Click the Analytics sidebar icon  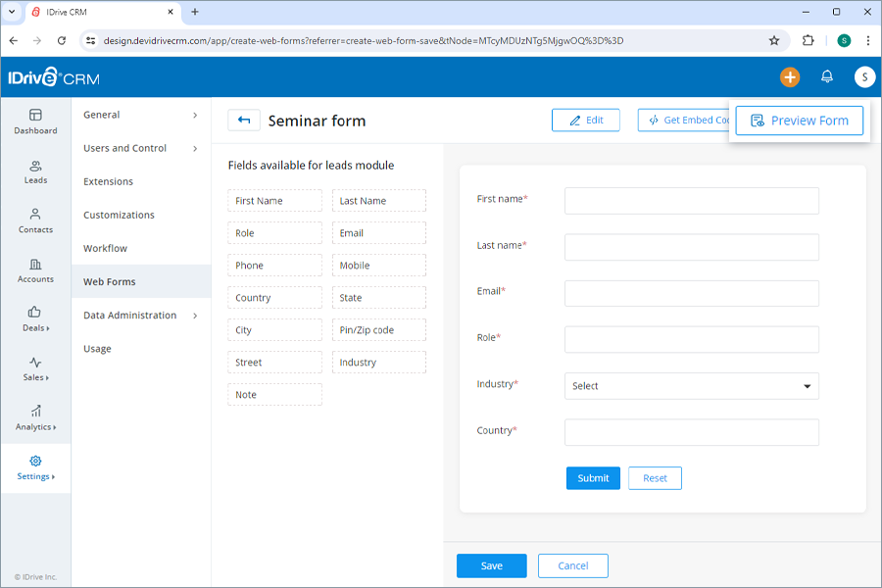[35, 419]
